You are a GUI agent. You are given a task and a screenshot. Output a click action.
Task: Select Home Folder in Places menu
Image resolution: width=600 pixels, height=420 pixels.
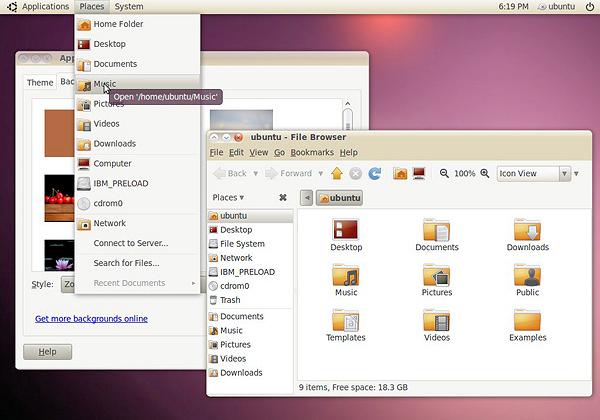pyautogui.click(x=137, y=24)
